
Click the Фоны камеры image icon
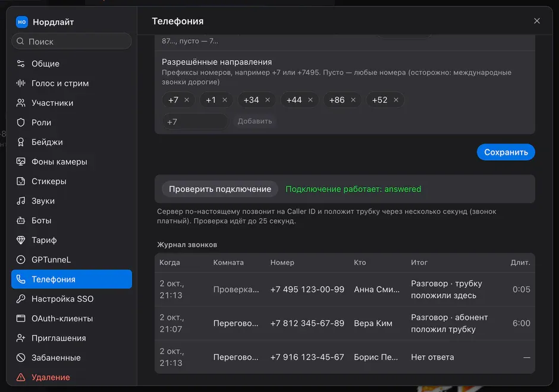point(21,162)
